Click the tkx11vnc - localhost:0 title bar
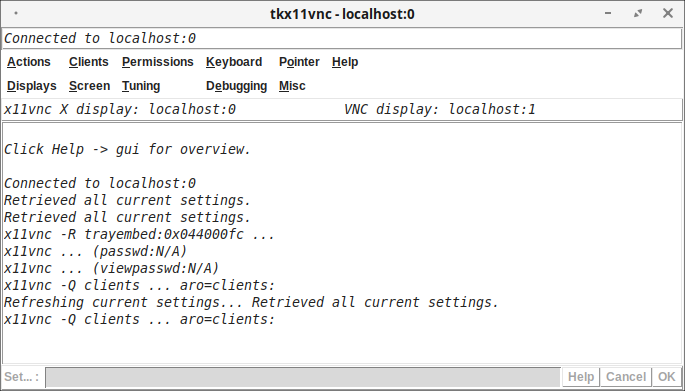Screen dimensions: 685x391 (x=342, y=14)
